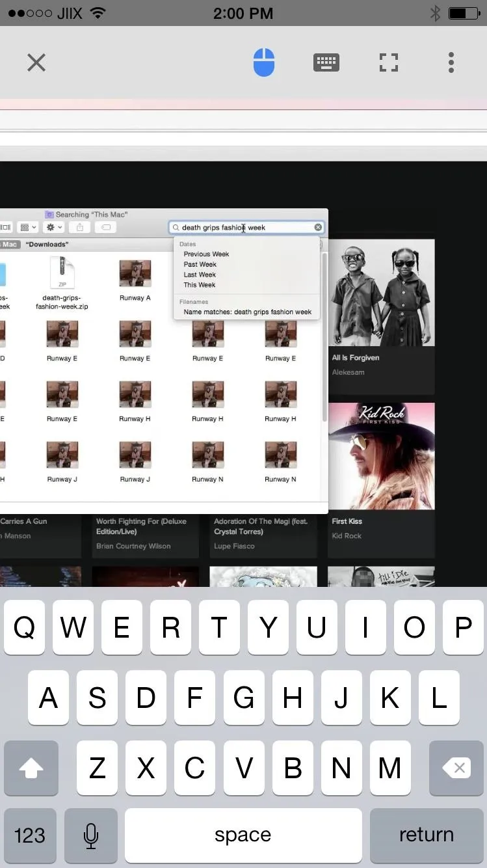Enter fullscreen with the brackets icon
487x868 pixels.
[x=389, y=62]
